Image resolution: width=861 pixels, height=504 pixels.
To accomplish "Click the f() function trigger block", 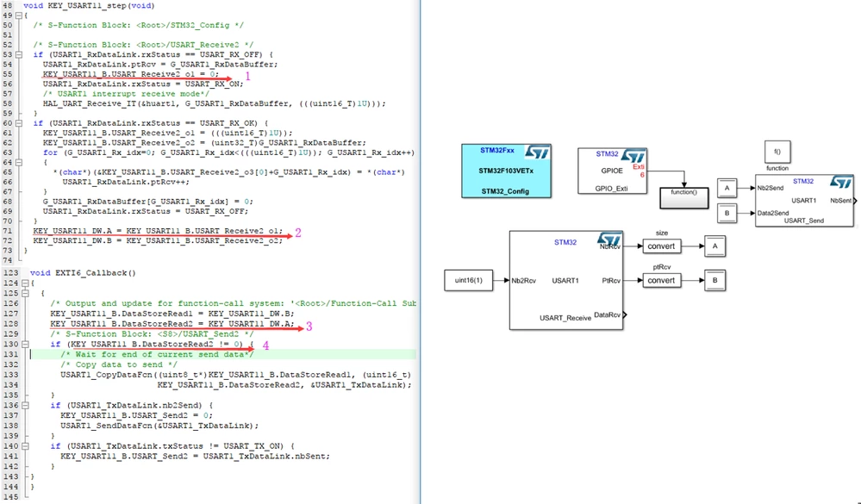I will [x=777, y=152].
